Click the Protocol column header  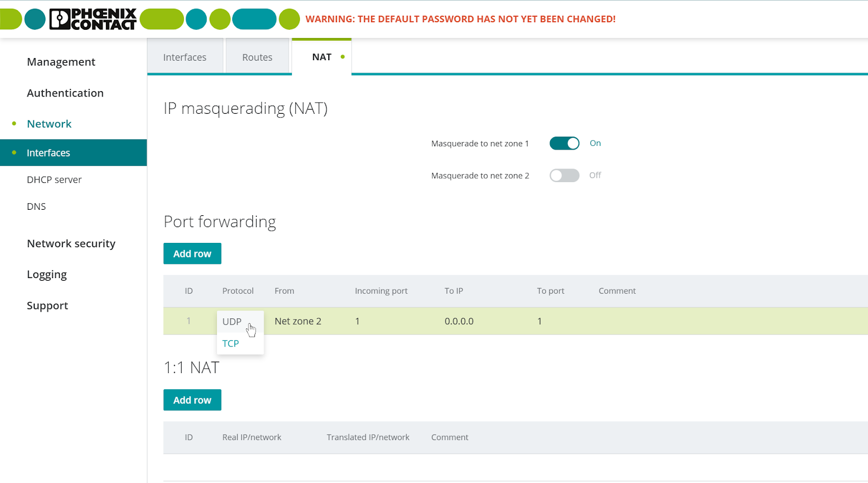238,291
